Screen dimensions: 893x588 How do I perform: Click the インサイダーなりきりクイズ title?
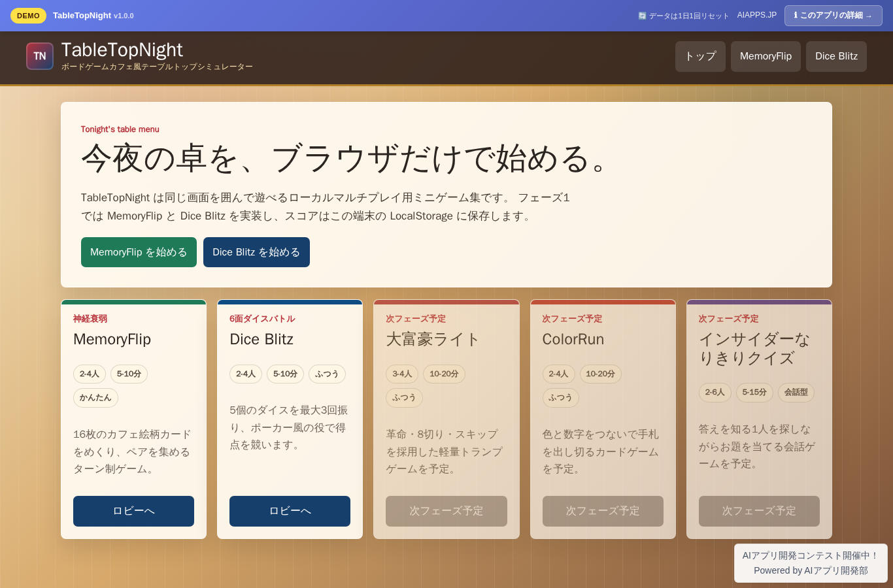(754, 348)
